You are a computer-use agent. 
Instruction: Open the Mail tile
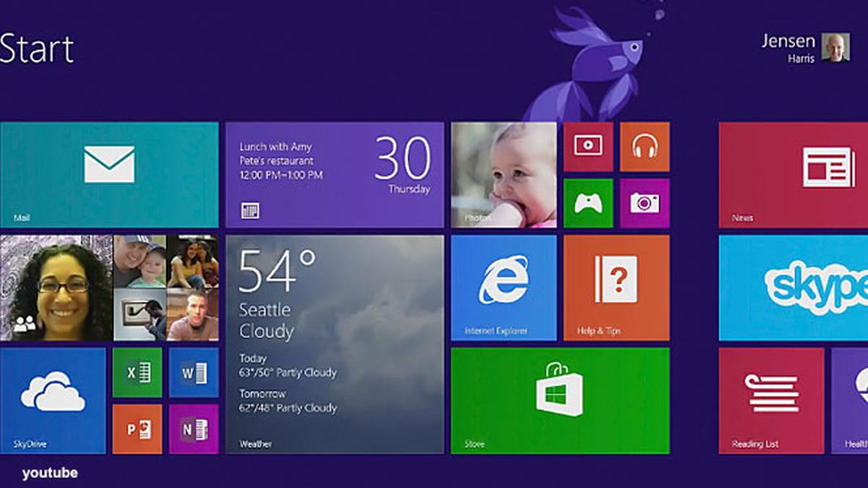tap(109, 174)
